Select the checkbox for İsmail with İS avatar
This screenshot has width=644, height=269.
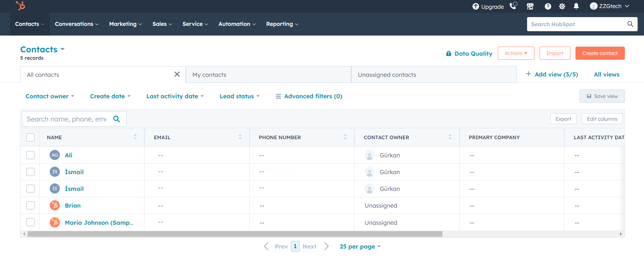click(30, 189)
